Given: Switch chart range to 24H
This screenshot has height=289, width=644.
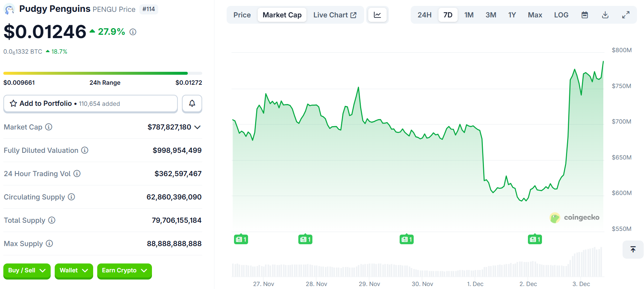Looking at the screenshot, I should click(x=424, y=15).
